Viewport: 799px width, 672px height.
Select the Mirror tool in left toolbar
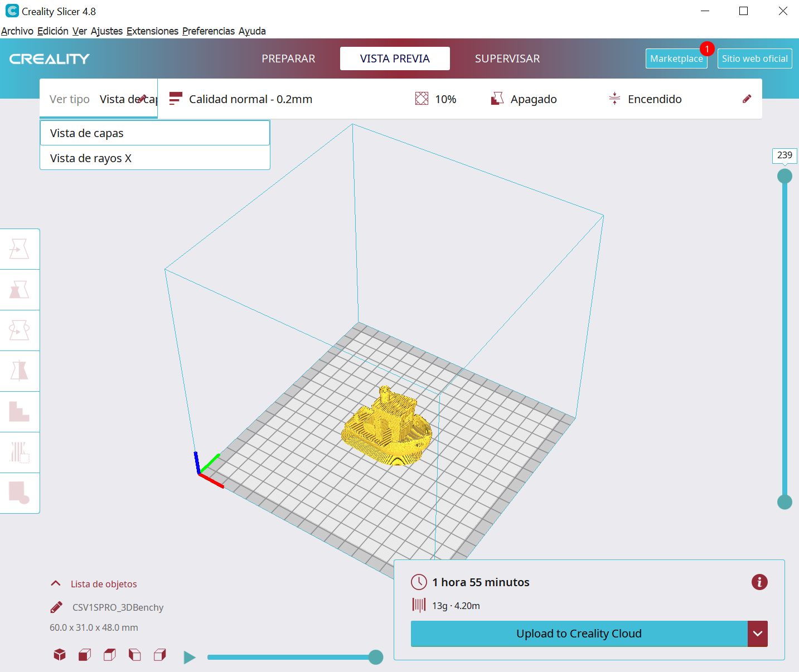point(19,371)
